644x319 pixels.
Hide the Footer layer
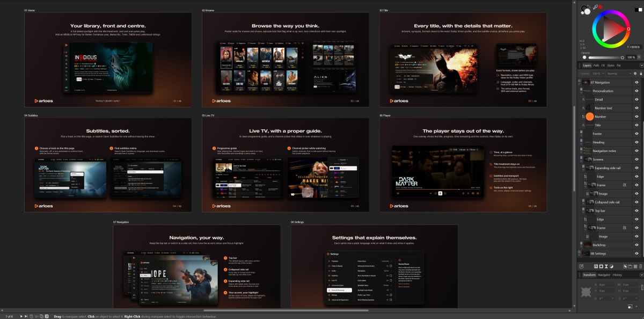click(636, 134)
